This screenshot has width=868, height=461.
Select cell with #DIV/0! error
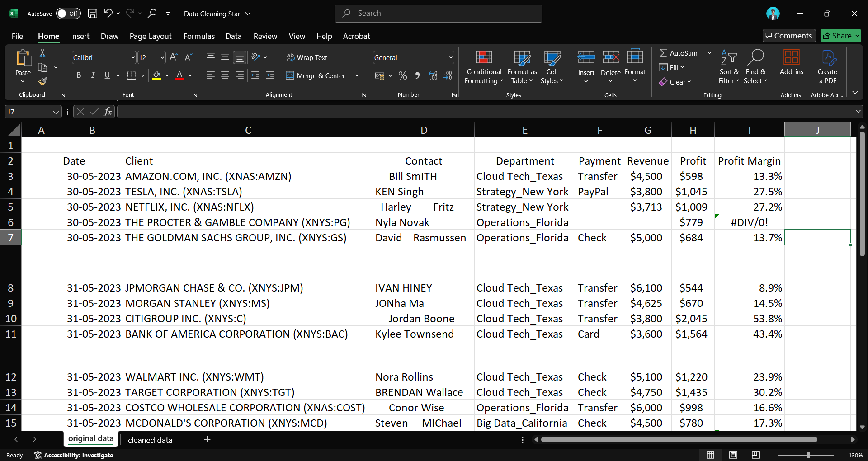click(x=749, y=222)
